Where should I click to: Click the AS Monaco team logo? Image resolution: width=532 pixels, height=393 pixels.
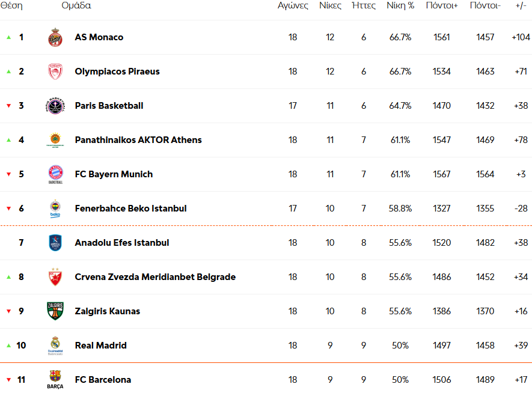(55, 37)
